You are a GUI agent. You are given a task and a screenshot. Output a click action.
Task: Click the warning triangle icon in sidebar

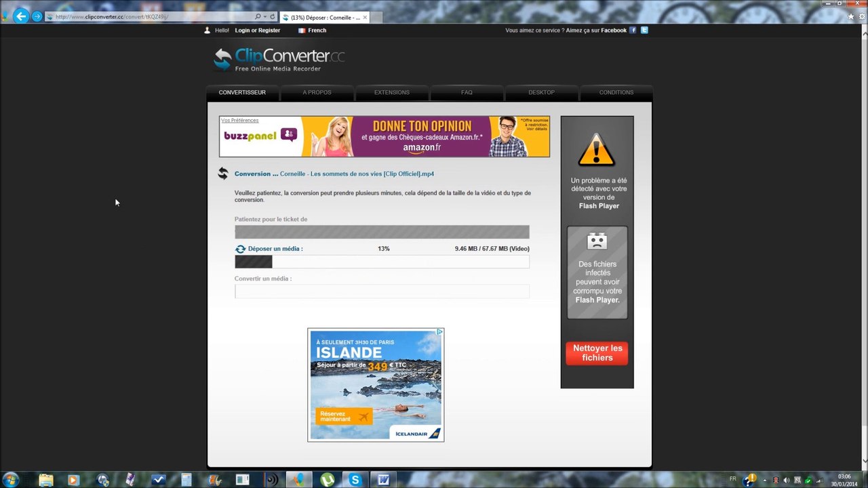[x=597, y=150]
